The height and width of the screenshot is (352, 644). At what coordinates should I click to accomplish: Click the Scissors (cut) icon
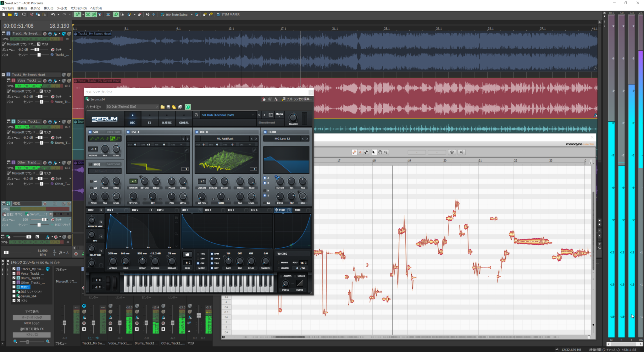[32, 14]
